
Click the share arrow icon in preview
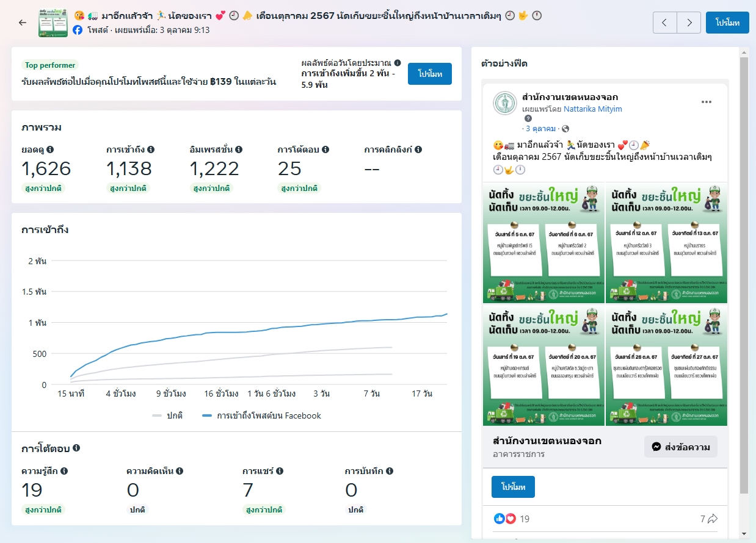click(713, 519)
